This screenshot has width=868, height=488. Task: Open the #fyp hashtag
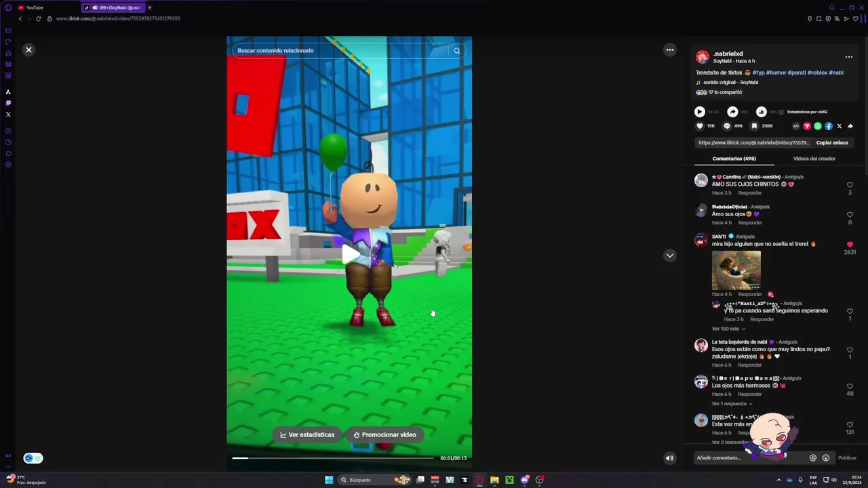click(x=758, y=73)
